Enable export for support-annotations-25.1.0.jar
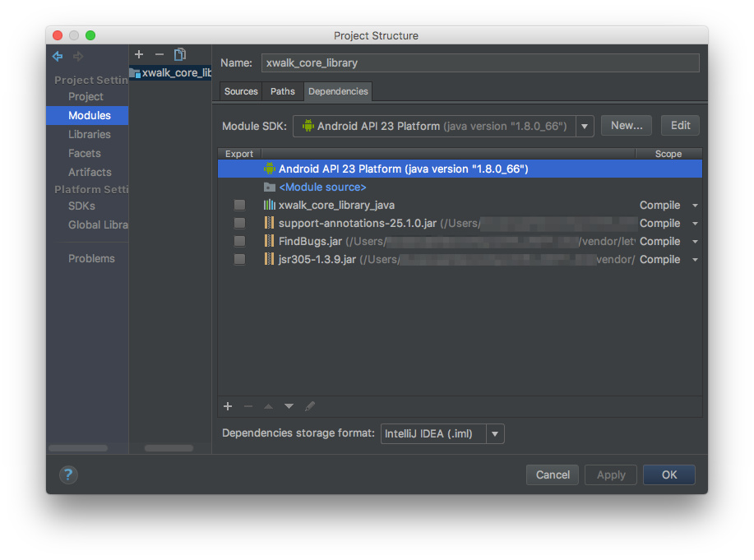Screen dimensions: 754x560 coord(239,223)
